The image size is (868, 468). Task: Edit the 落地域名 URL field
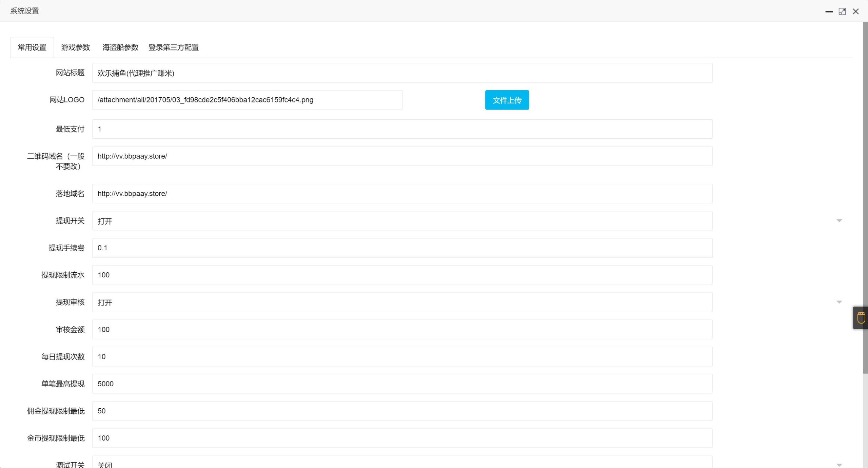(402, 194)
